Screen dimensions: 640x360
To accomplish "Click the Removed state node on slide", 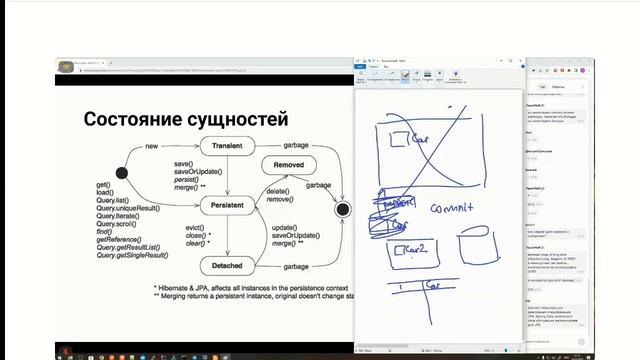I will coord(289,165).
